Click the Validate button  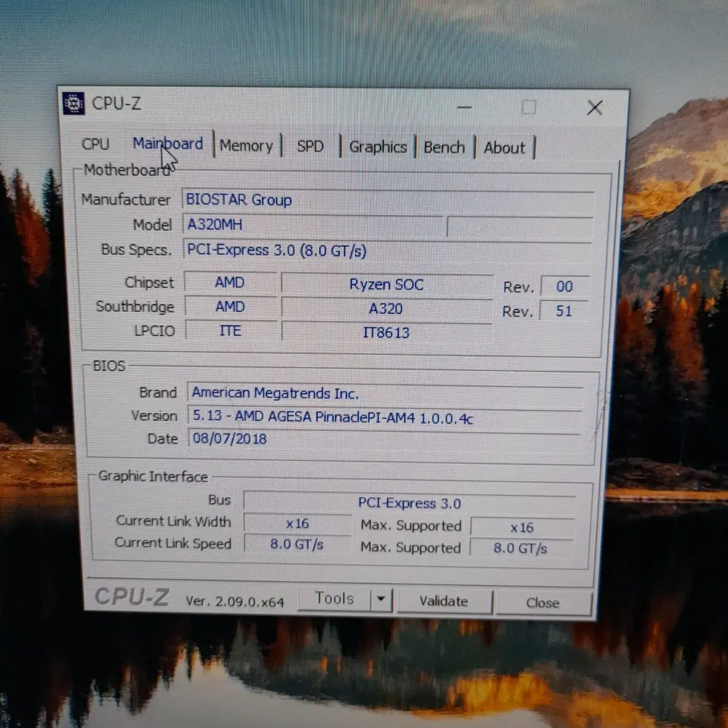[444, 601]
